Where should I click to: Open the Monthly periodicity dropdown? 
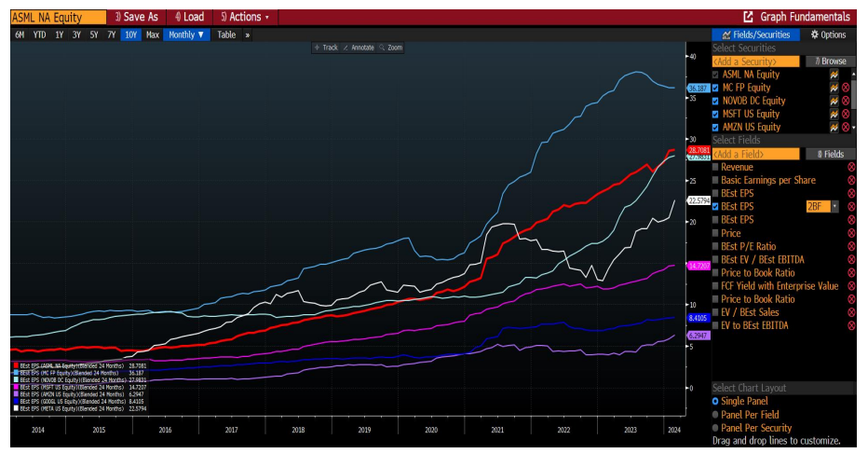[186, 34]
